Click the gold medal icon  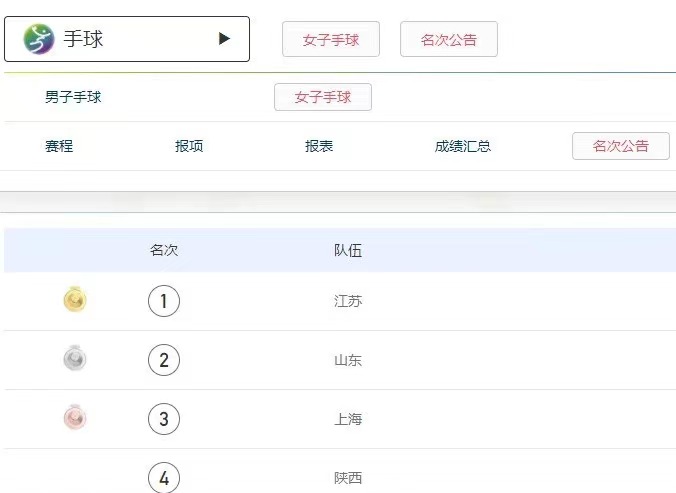[75, 300]
